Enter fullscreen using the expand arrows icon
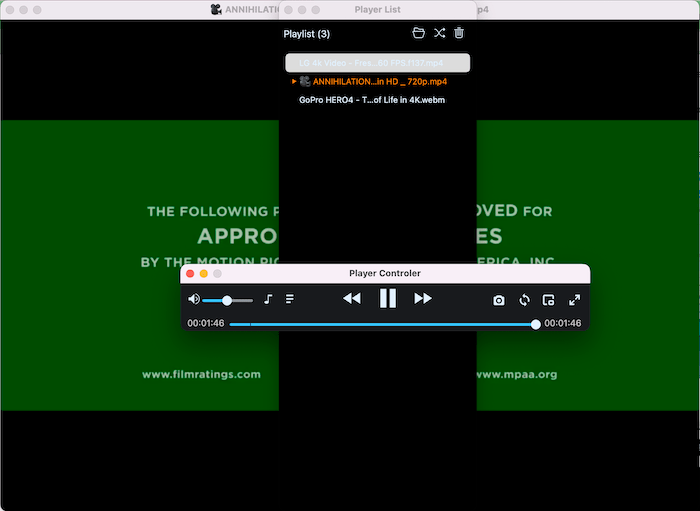 575,300
